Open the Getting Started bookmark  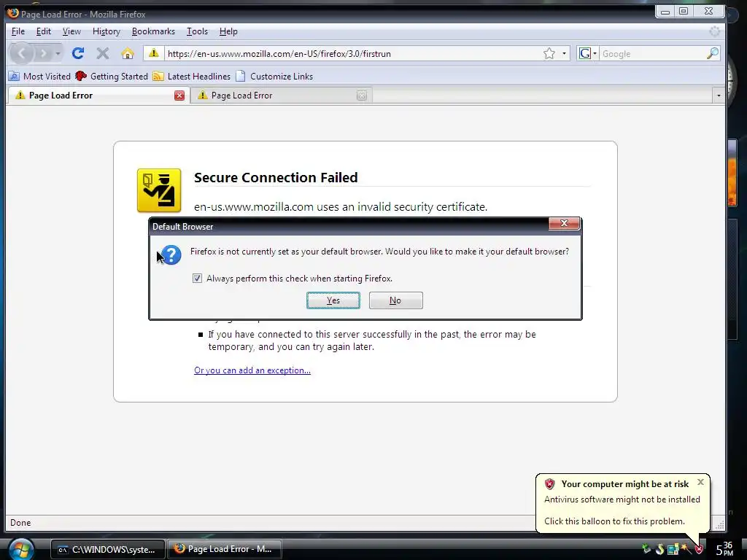click(112, 76)
